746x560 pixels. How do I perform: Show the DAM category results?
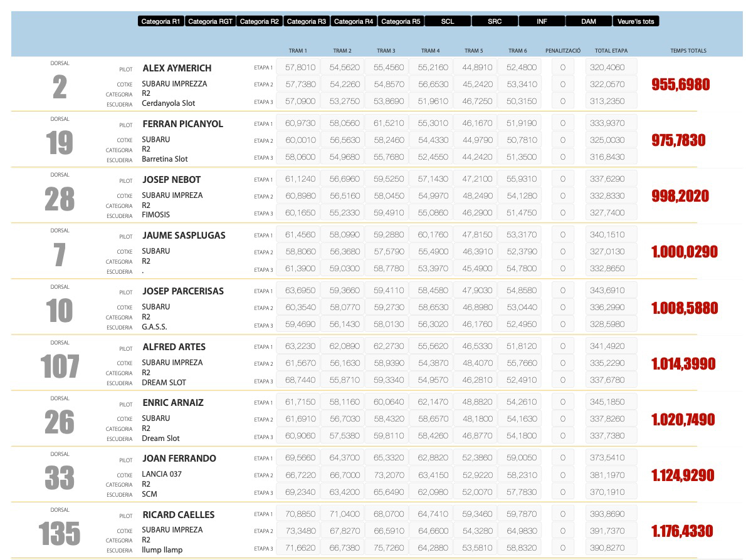pyautogui.click(x=589, y=21)
